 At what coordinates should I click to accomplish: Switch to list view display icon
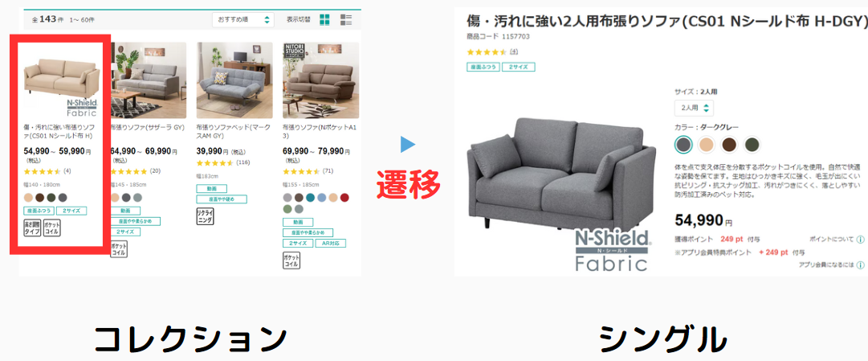[346, 20]
